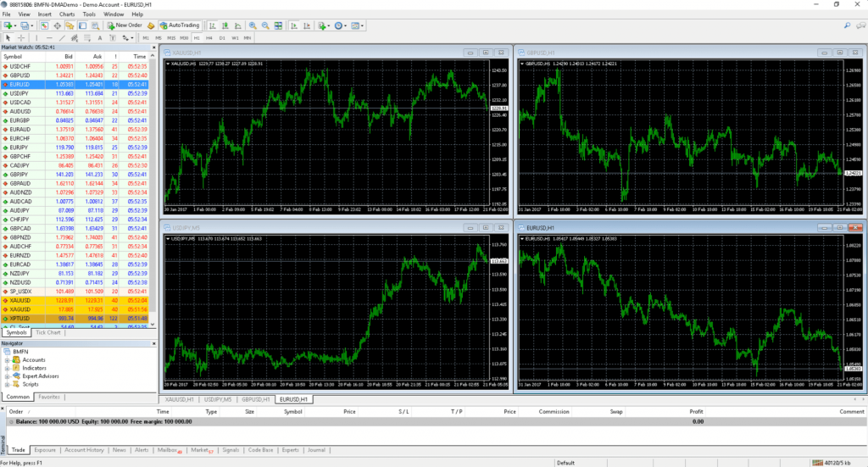Open the indicators list dropdown in toolbar
This screenshot has height=467, width=868.
pyautogui.click(x=325, y=25)
